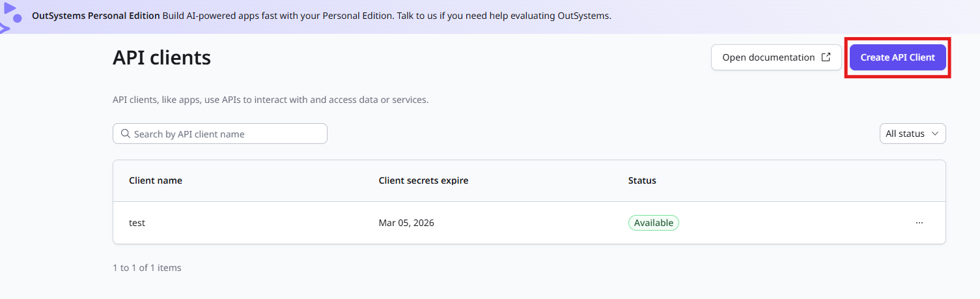This screenshot has width=980, height=299.
Task: Click the OutSystems Personal Edition banner title
Action: [96, 16]
